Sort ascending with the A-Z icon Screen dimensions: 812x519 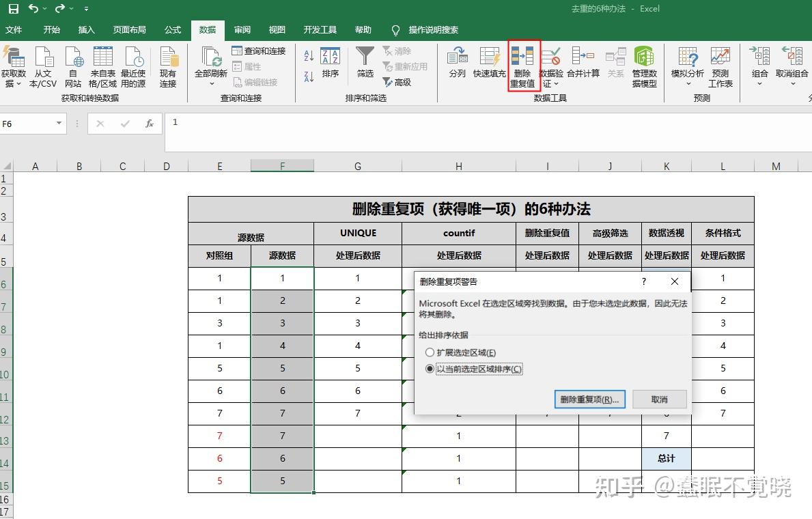[x=309, y=55]
